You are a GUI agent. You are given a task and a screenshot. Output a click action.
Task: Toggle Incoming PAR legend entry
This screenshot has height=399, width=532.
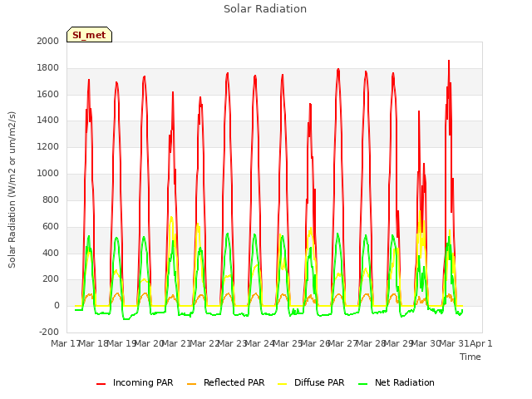135,382
